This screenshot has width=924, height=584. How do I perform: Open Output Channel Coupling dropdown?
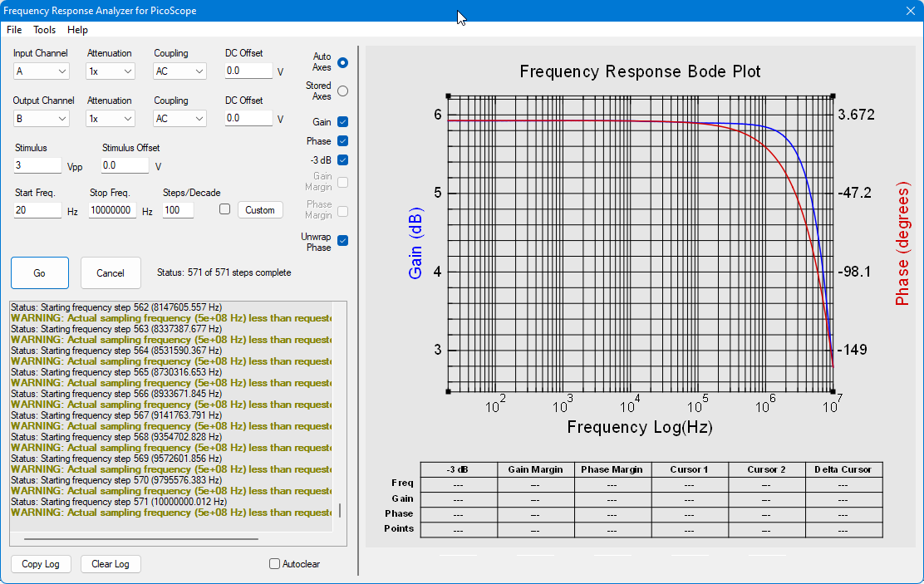pos(179,119)
